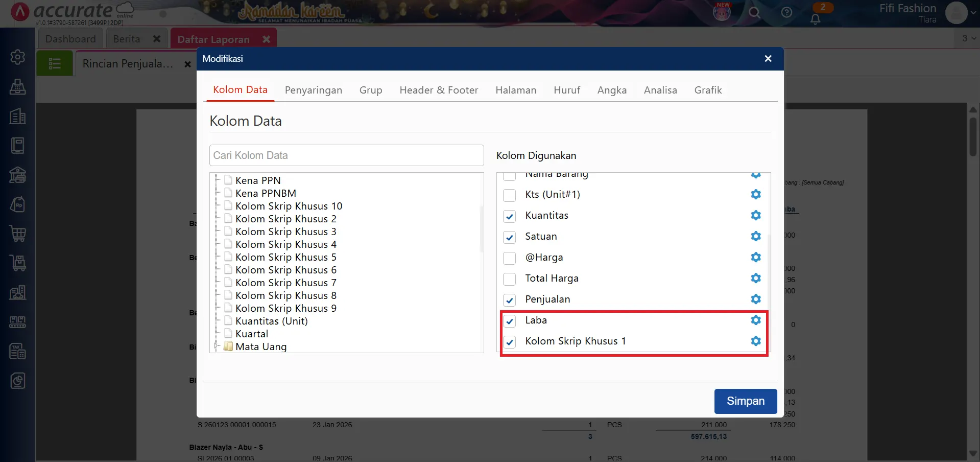This screenshot has width=980, height=462.
Task: Open the shopping cart icon in the sidebar
Action: coord(18,234)
